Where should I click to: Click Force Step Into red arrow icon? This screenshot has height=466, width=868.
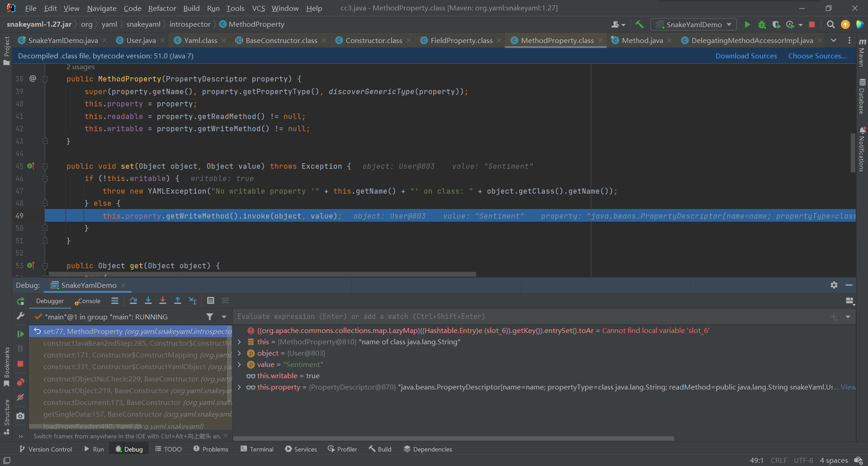click(163, 300)
